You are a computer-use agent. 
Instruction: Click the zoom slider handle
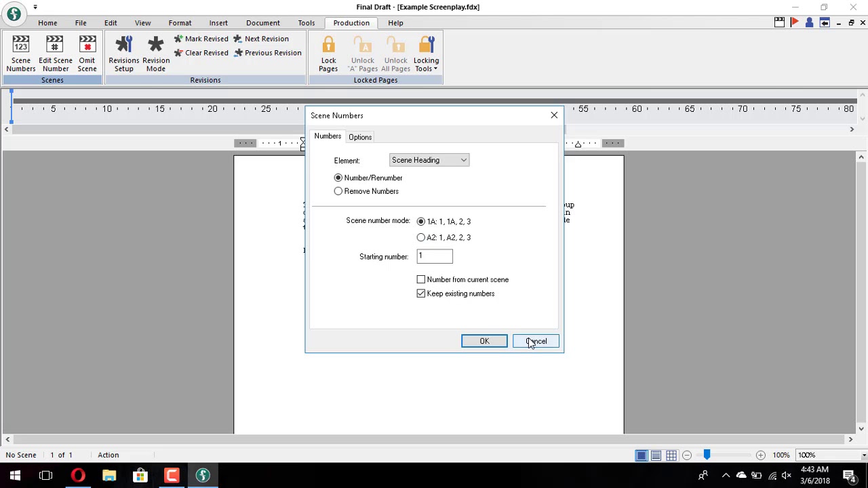(x=707, y=455)
